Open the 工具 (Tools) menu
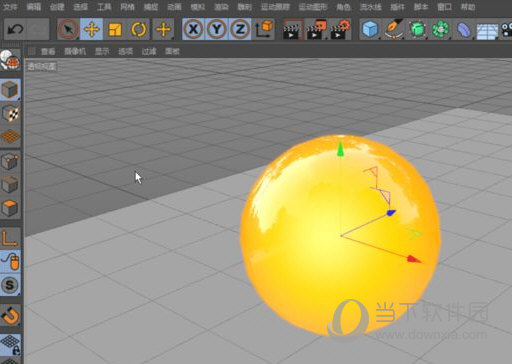 [x=104, y=7]
